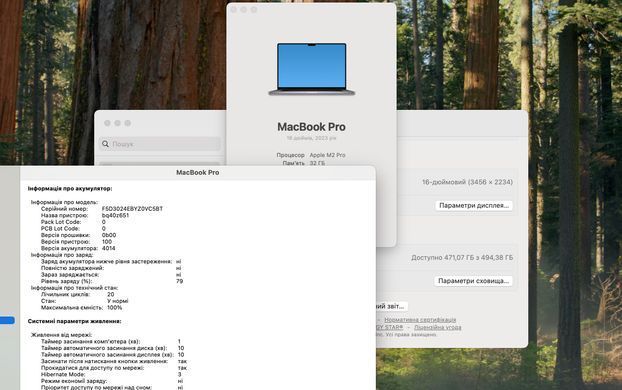Click condition value У нормі
Viewport: 622px width, 390px height.
[x=118, y=301]
